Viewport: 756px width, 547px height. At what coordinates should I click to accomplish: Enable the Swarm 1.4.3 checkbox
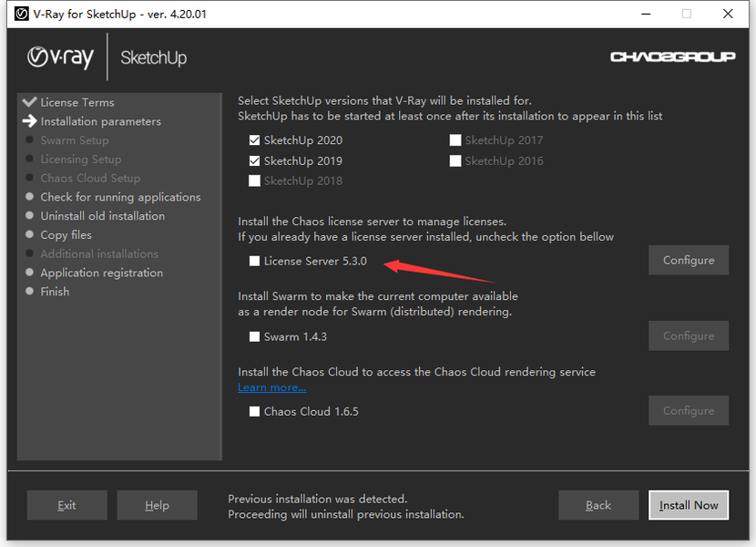[x=254, y=336]
